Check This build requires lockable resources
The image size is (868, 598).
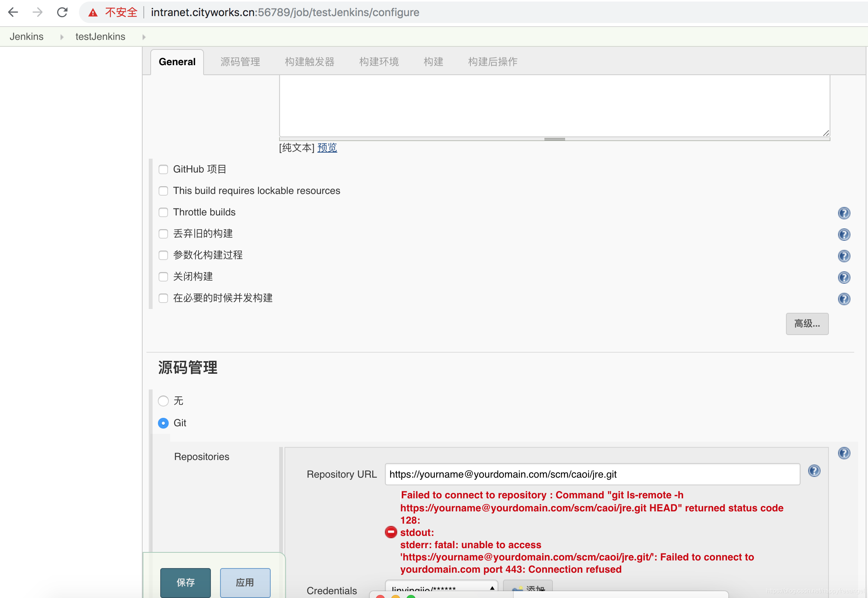[163, 191]
